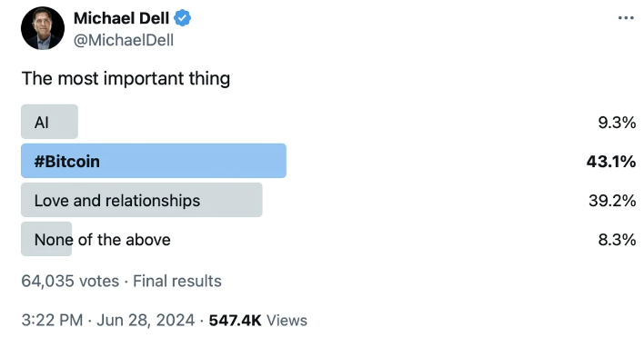Click the blue verified badge icon
The height and width of the screenshot is (347, 644).
(x=182, y=18)
